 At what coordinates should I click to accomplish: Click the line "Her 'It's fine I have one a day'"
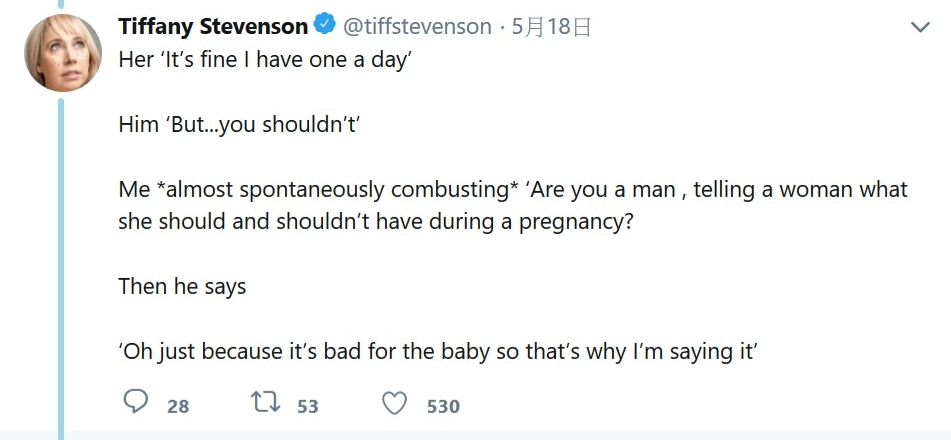pos(265,60)
